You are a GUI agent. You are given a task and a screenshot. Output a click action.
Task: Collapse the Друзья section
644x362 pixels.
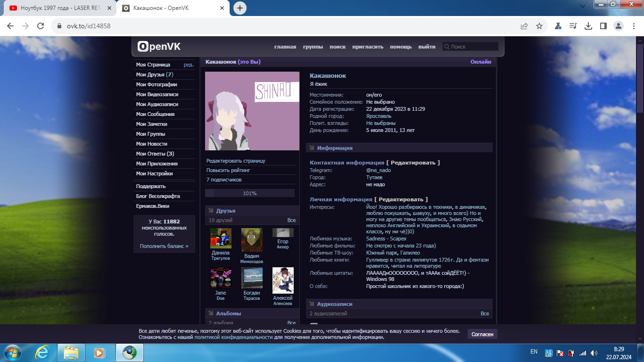(x=225, y=211)
